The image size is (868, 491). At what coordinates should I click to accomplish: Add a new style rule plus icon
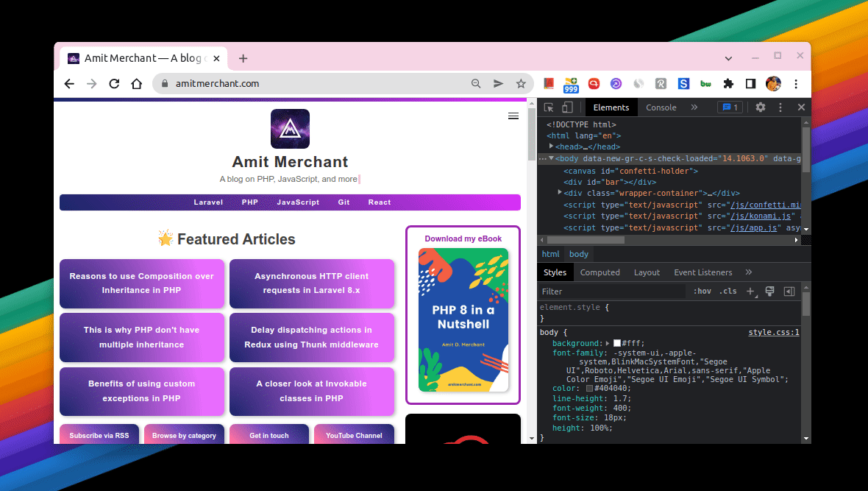pos(750,291)
